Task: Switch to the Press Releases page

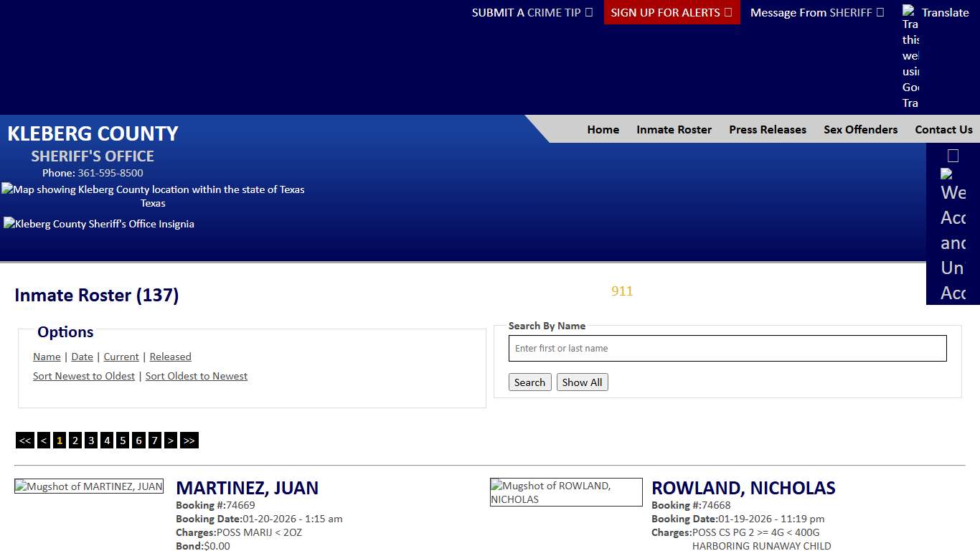Action: point(767,129)
